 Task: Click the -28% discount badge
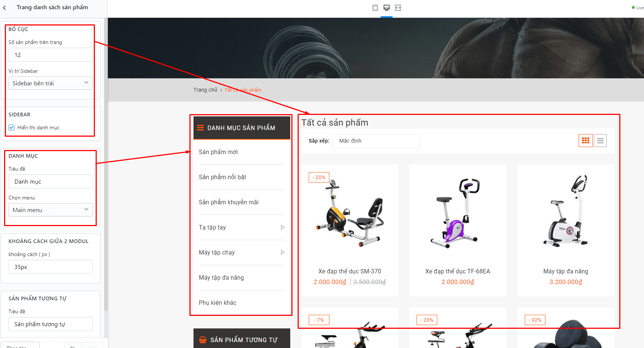point(427,320)
